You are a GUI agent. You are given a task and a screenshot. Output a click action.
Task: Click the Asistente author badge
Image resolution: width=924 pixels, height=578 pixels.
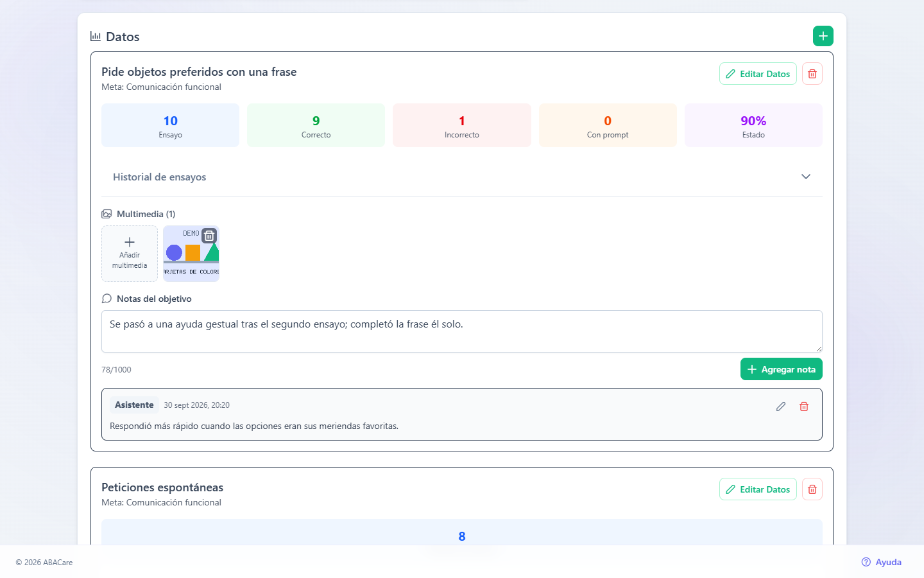pos(134,405)
